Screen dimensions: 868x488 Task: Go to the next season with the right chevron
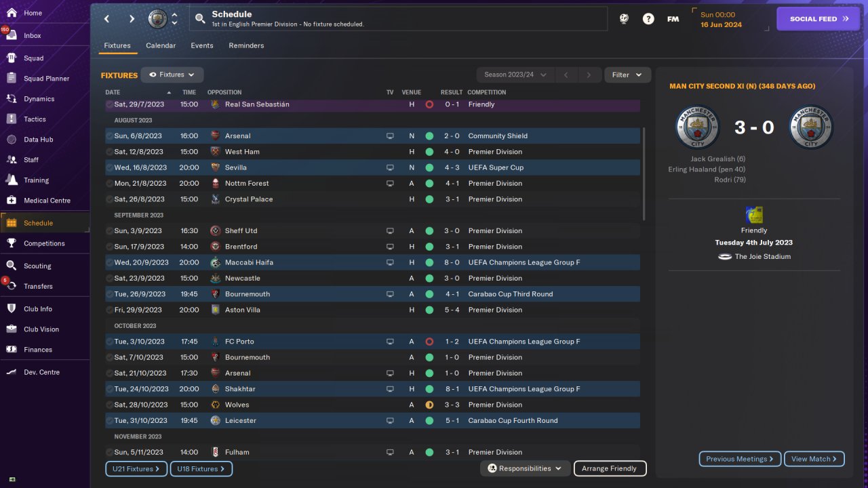coord(589,75)
